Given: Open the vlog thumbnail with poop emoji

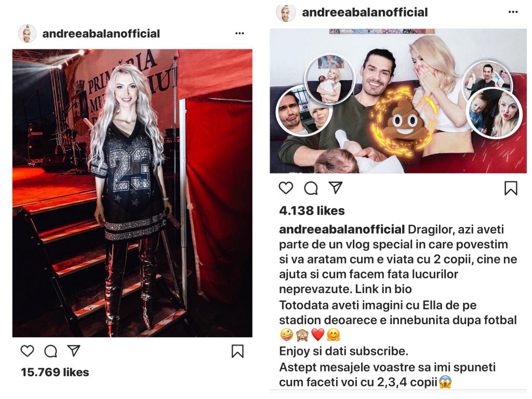Looking at the screenshot, I should pos(398,101).
